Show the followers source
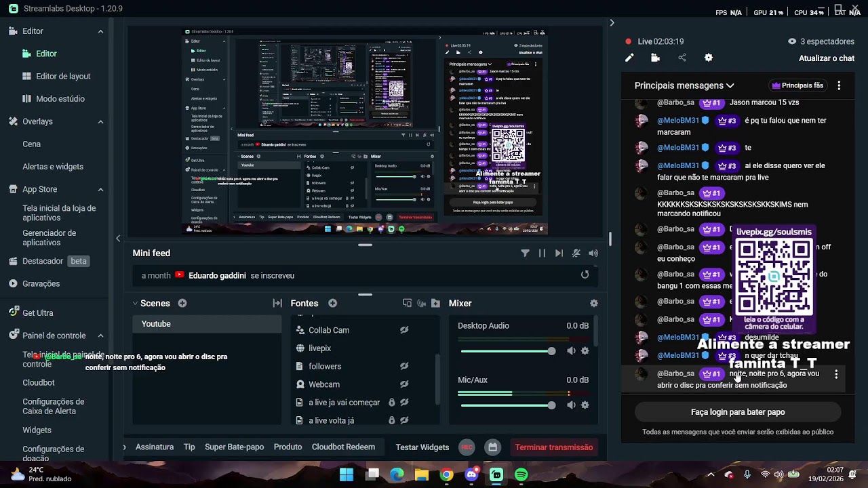 pyautogui.click(x=404, y=366)
